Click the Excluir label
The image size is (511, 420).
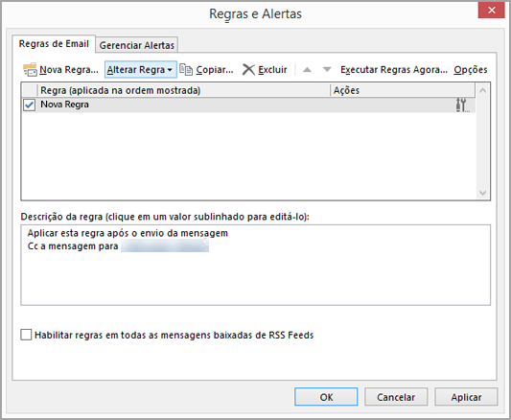pos(272,70)
